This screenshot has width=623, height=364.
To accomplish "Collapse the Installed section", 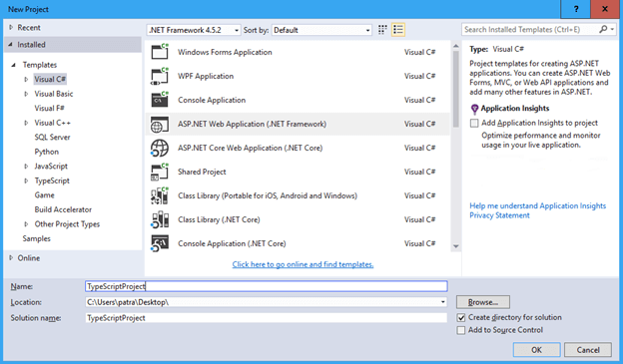I will click(x=11, y=45).
